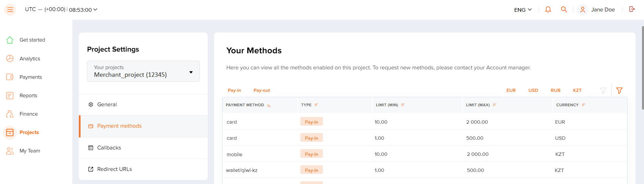Open the ENG language dropdown

click(523, 10)
